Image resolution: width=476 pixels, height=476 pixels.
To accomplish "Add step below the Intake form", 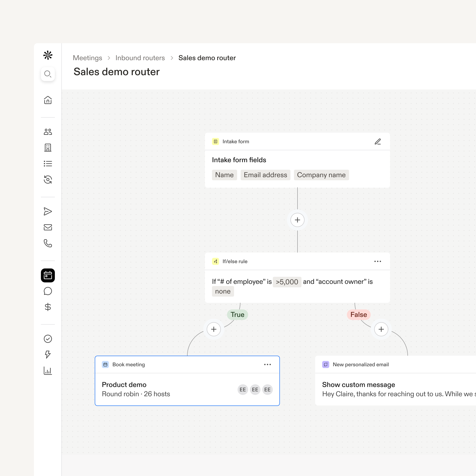I will [297, 220].
